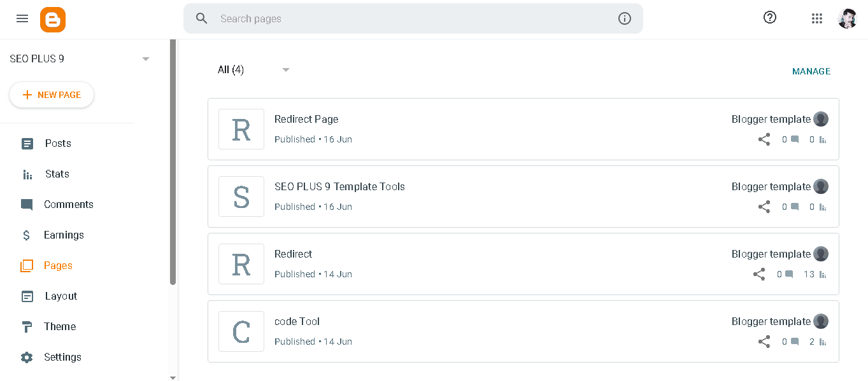Open the Help question mark icon
Screen dimensions: 868x381
click(x=770, y=18)
